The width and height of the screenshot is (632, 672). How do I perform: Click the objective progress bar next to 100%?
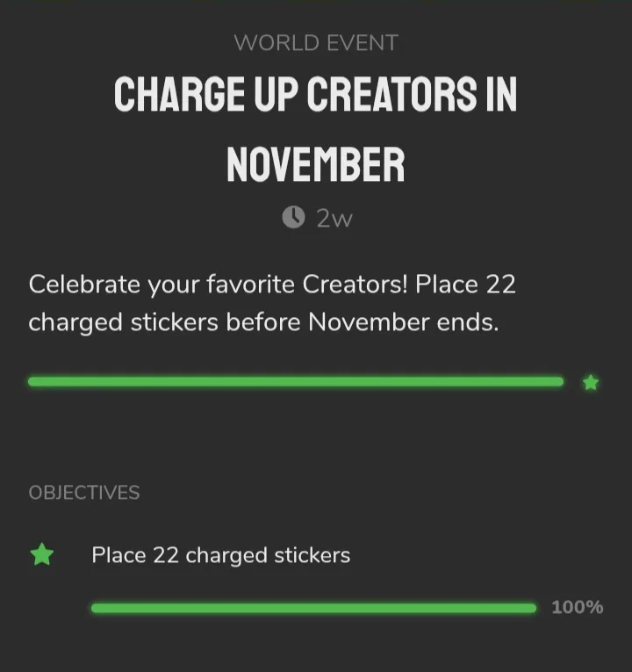tap(313, 608)
